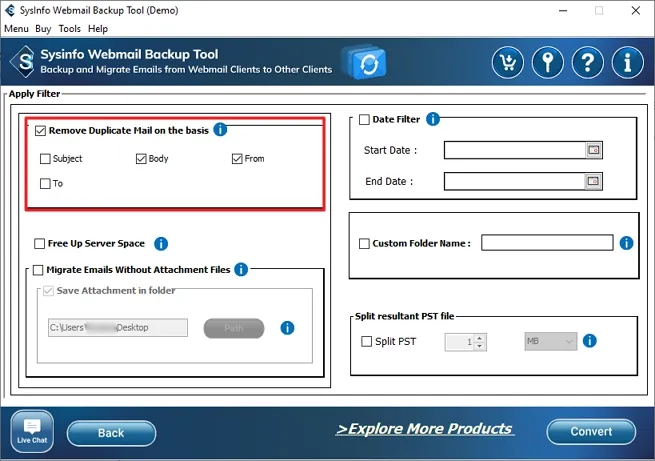
Task: Enable the Date Filter checkbox
Action: [364, 120]
